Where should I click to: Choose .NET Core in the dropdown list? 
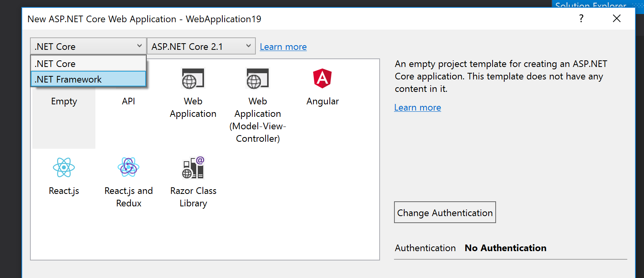pyautogui.click(x=88, y=63)
